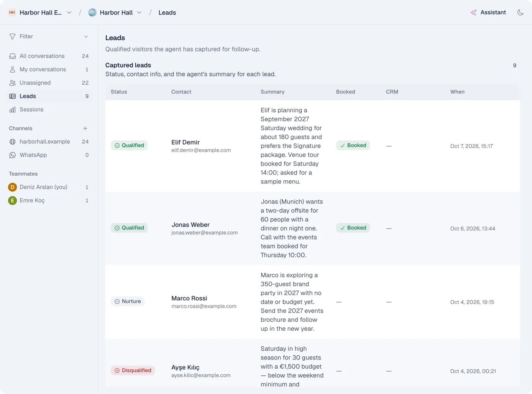The image size is (532, 394).
Task: Add a channel with the plus icon
Action: click(85, 128)
